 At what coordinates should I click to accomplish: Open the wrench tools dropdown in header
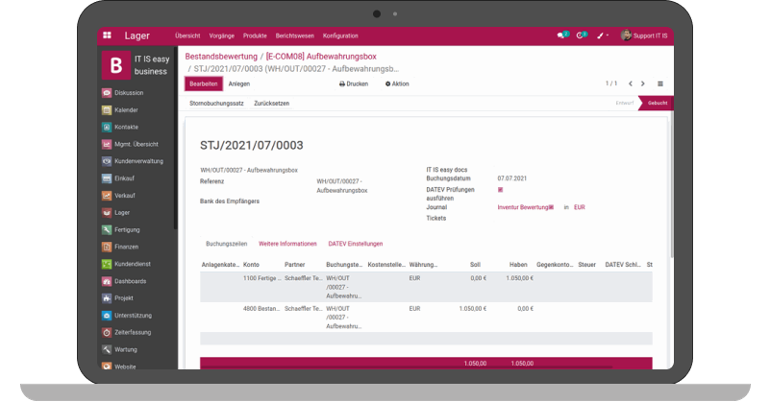[x=602, y=35]
